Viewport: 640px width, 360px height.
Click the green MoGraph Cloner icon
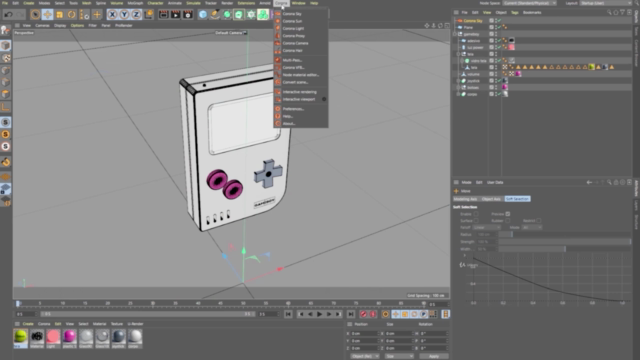pyautogui.click(x=263, y=15)
